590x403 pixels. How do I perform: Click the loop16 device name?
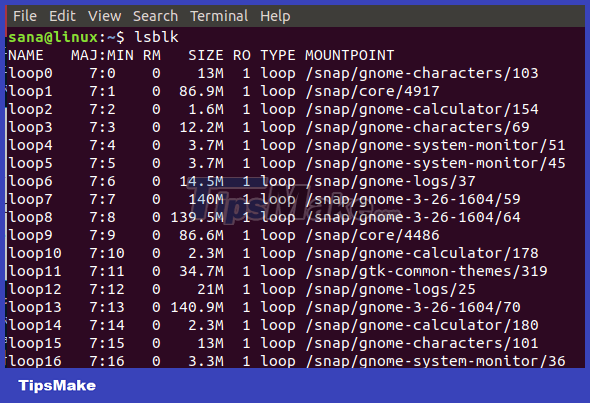[x=35, y=361]
